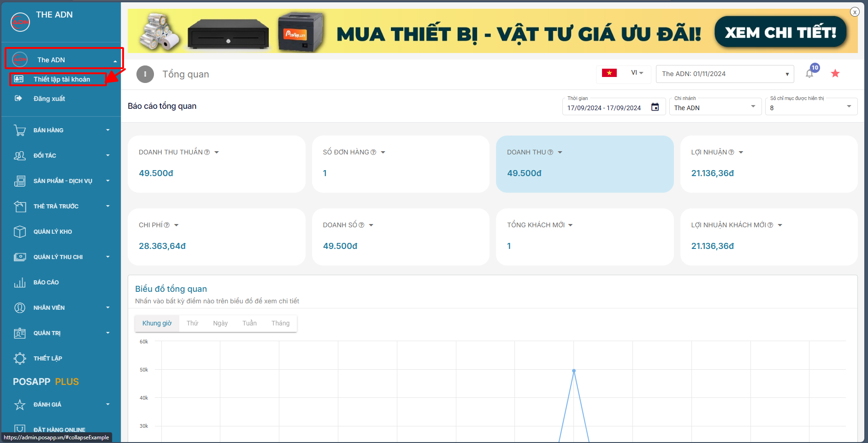The width and height of the screenshot is (868, 443).
Task: Open the The ADN: 01/11/2024 dropdown
Action: (725, 74)
